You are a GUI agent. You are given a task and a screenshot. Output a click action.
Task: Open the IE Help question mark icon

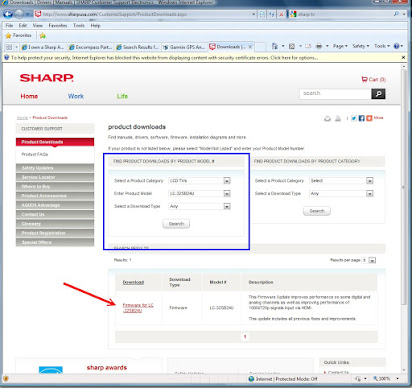(396, 46)
